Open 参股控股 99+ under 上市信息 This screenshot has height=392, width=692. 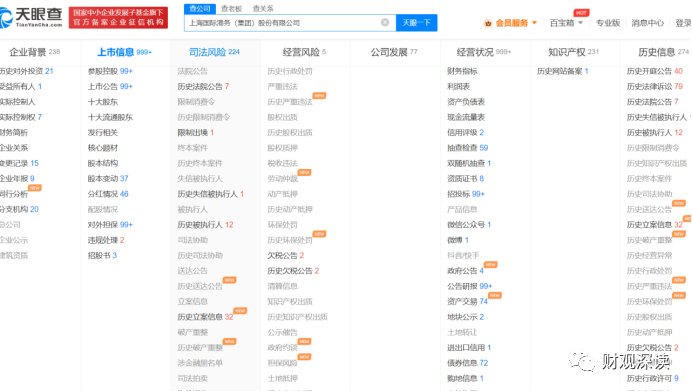coord(110,71)
